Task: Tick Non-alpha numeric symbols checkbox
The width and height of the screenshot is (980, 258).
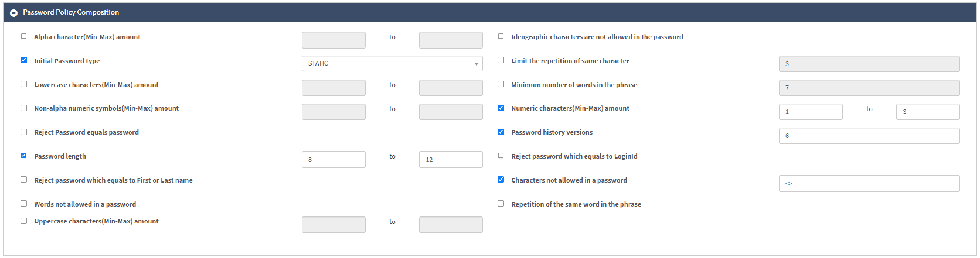Action: tap(24, 108)
